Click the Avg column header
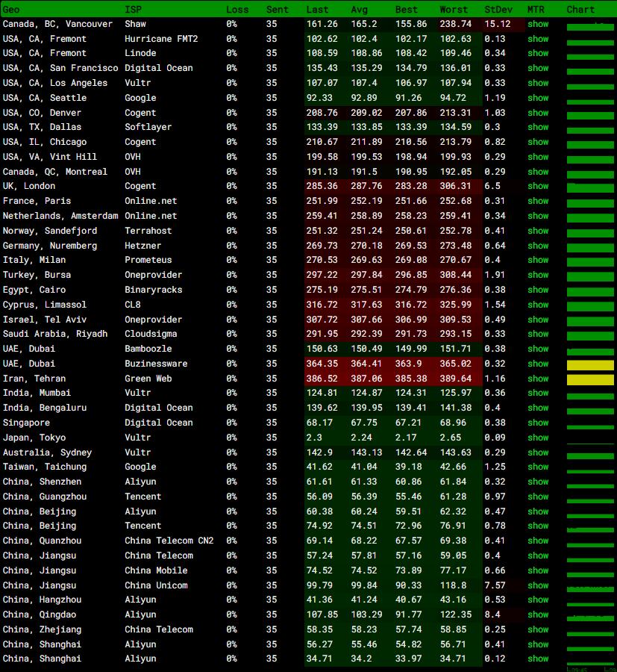Screen dimensions: 617x672 tap(360, 10)
